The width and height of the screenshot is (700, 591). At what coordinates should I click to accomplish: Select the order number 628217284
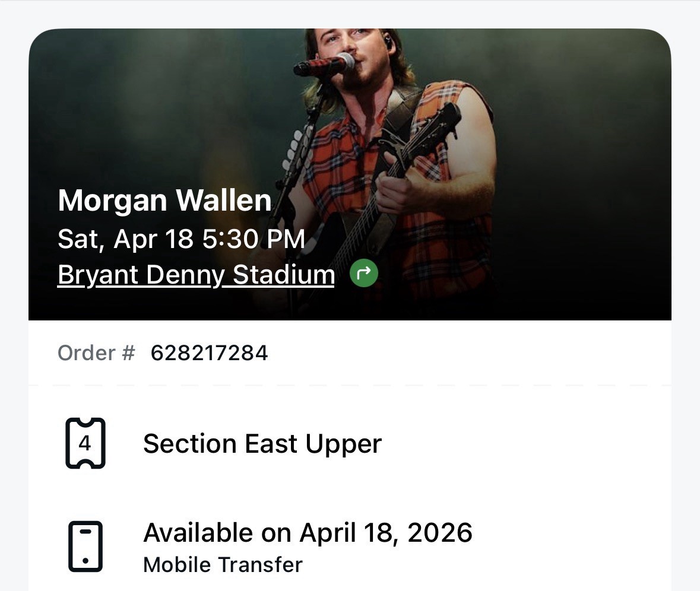(x=209, y=352)
